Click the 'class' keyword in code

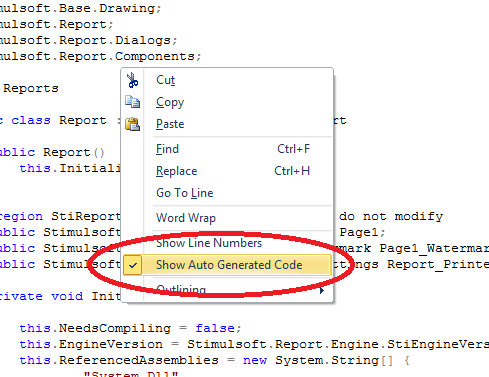coord(31,120)
